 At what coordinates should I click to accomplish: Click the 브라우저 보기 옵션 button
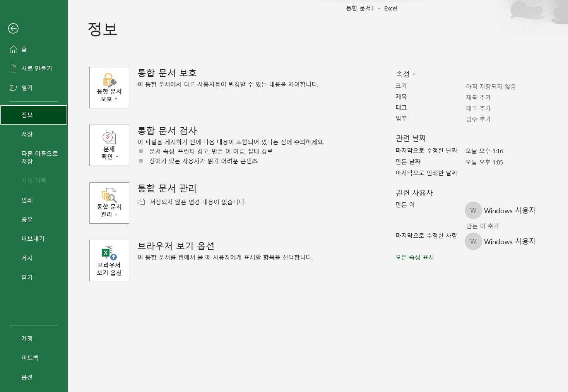click(x=109, y=260)
